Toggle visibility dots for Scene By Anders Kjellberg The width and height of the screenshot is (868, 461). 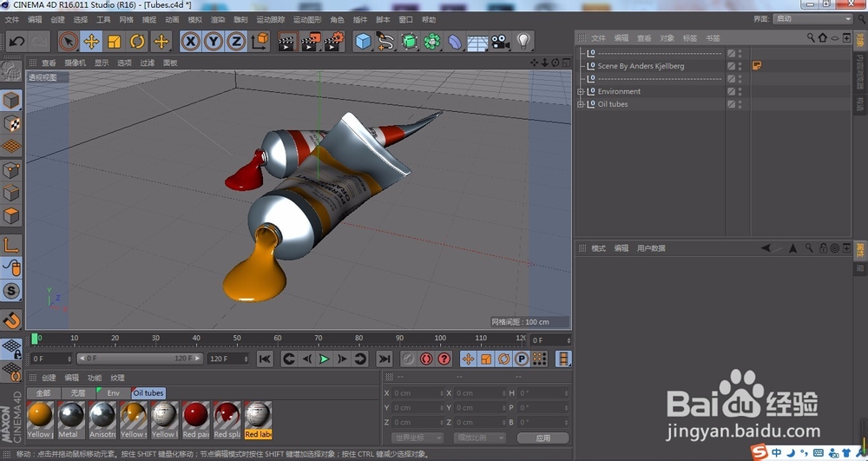(x=740, y=66)
